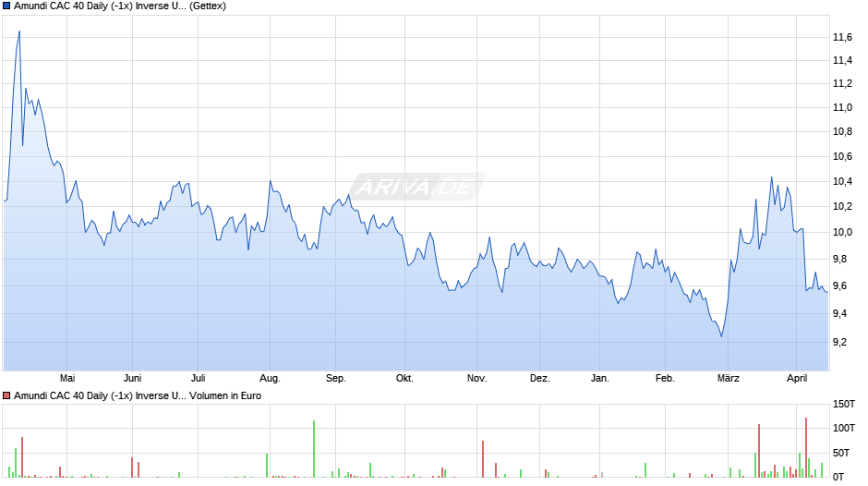Click the volume title 'Volumen in Euro'
The height and width of the screenshot is (486, 868).
click(x=225, y=395)
